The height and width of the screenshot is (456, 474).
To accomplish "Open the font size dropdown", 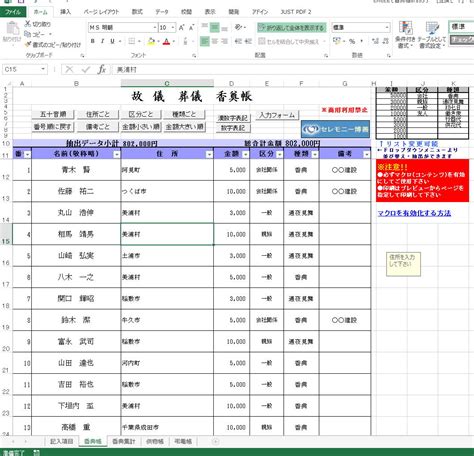I will pyautogui.click(x=173, y=27).
